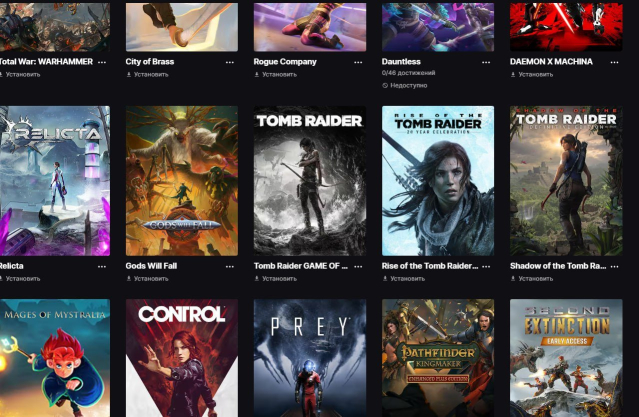
Task: Open three-dot menu for Relicta
Action: coord(102,267)
